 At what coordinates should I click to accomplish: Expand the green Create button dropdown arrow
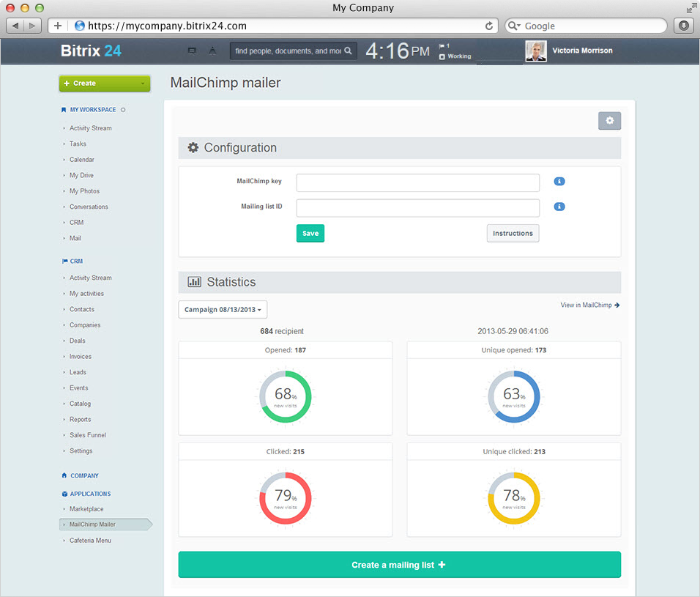coord(143,84)
